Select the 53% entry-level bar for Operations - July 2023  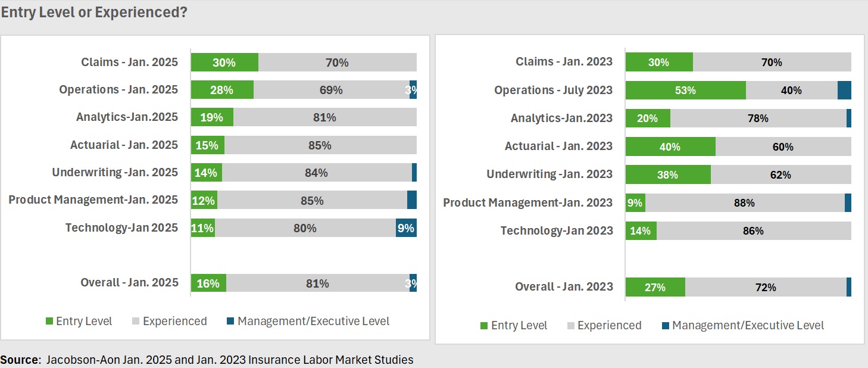pos(685,90)
